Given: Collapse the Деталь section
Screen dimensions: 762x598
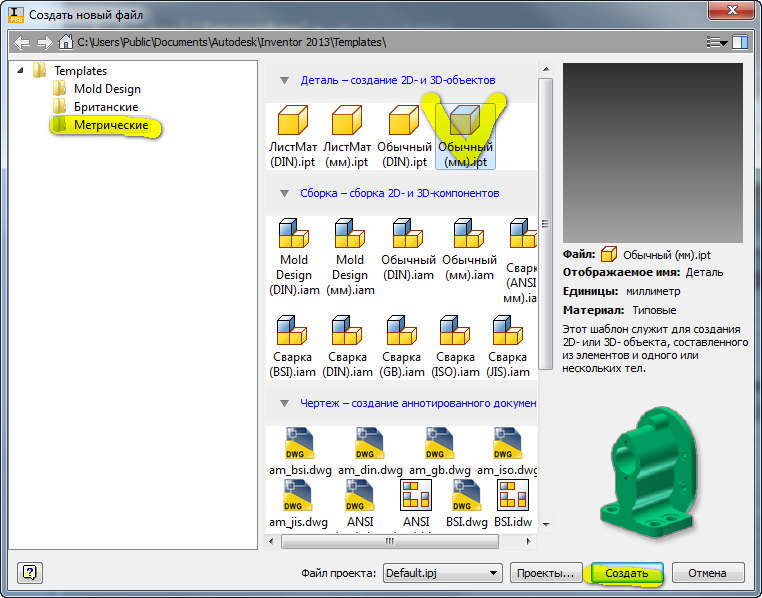Looking at the screenshot, I should [x=285, y=81].
